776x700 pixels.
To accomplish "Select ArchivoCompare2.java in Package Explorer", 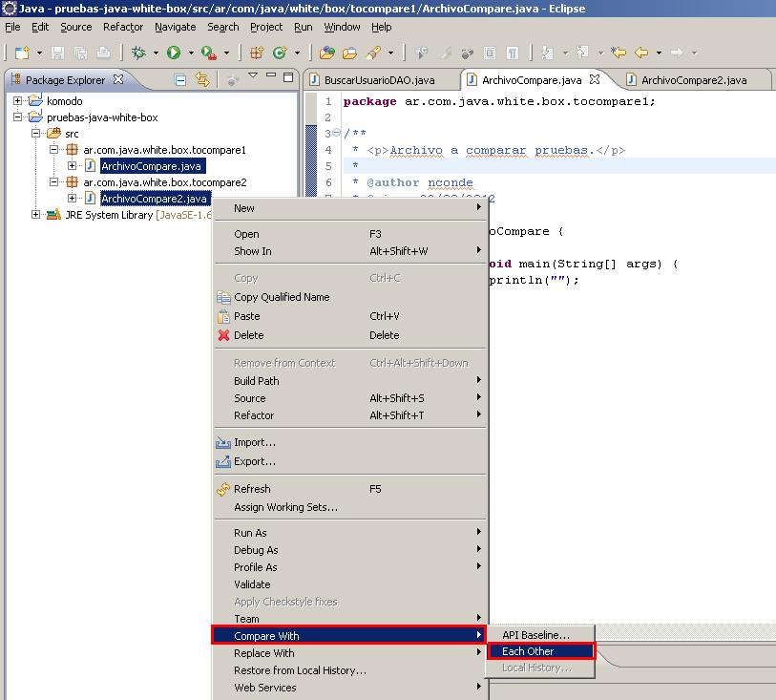I will pos(154,199).
